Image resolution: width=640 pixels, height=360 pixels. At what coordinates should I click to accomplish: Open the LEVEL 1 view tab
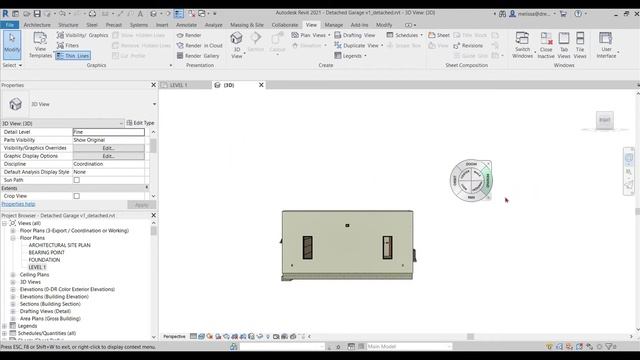coord(178,85)
